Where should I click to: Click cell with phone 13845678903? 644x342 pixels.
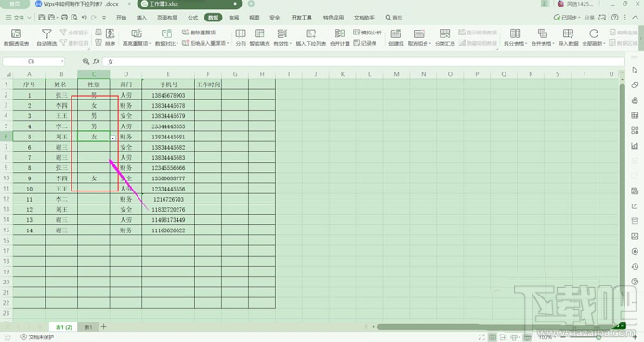(168, 95)
